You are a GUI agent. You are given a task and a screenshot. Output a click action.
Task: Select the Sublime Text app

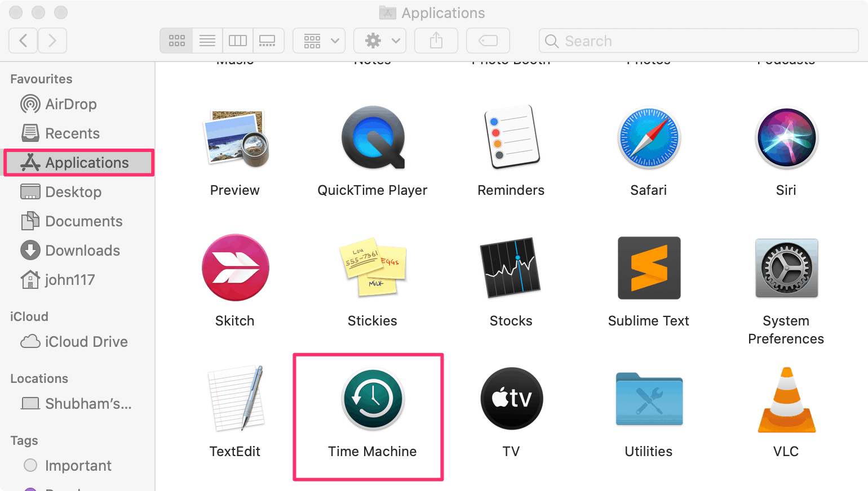coord(648,268)
